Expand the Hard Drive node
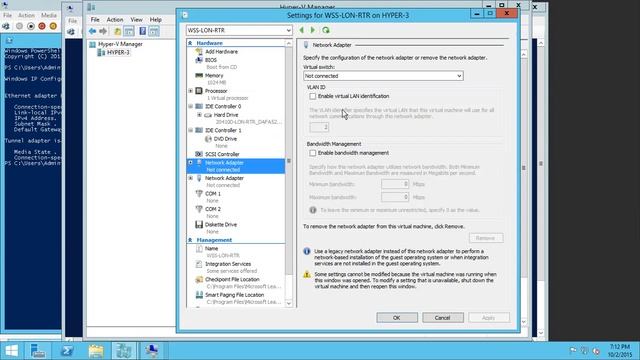Viewport: 640px width, 360px height. pos(199,115)
